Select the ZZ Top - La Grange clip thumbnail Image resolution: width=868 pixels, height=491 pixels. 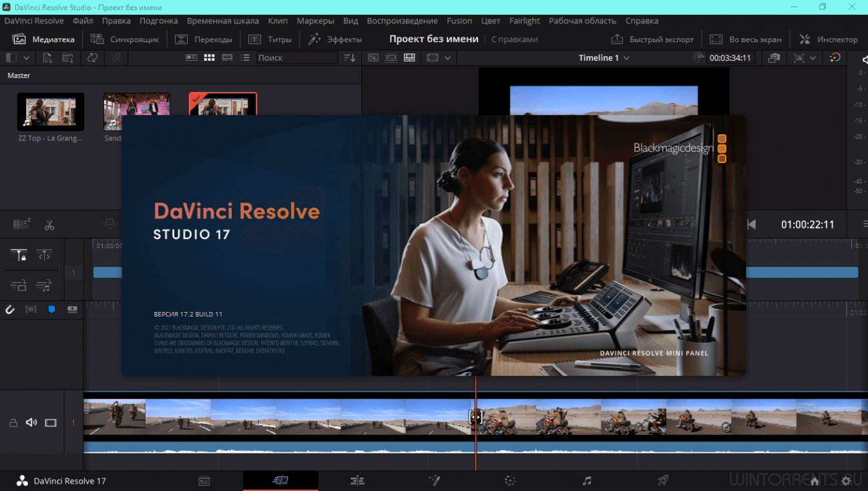pos(51,112)
